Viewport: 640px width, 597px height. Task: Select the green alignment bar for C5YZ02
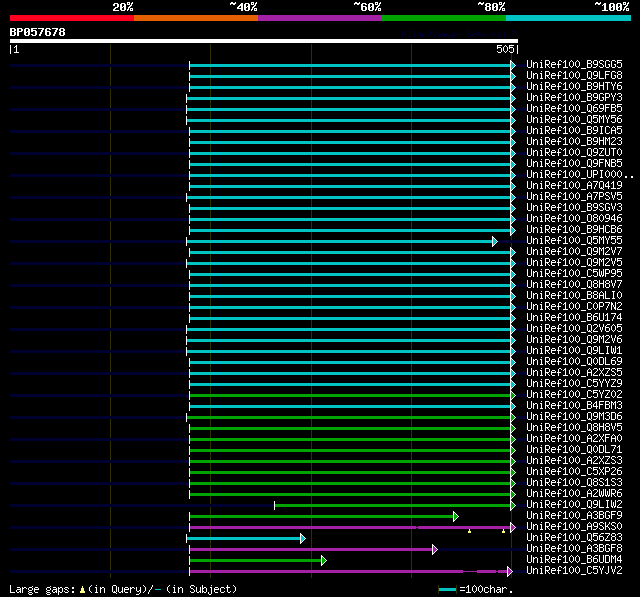[x=350, y=395]
